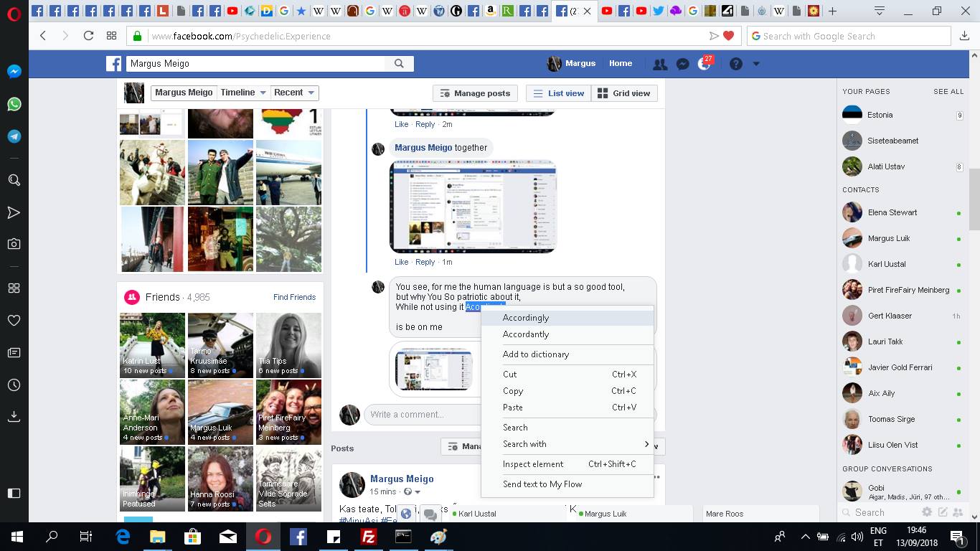Screen dimensions: 980x551
Task: Choose the Accordantly spelling suggestion
Action: tap(567, 334)
